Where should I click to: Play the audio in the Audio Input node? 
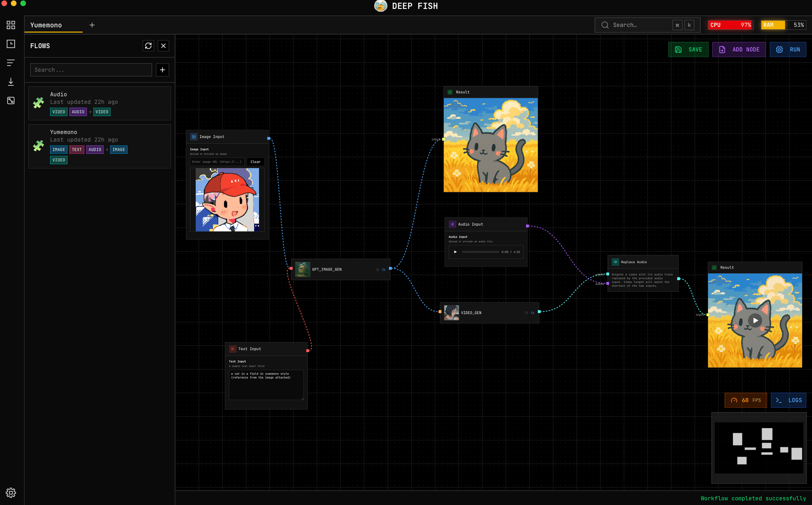coord(455,252)
